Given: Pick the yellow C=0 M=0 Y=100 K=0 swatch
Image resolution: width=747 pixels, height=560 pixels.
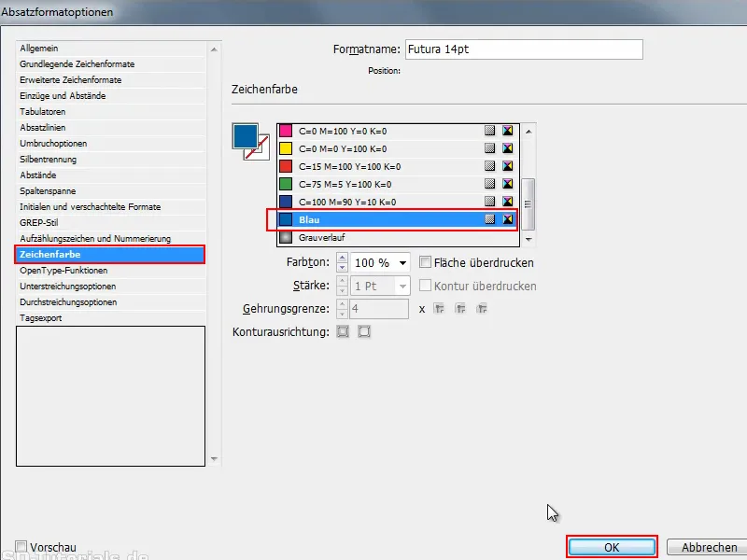Looking at the screenshot, I should (x=286, y=148).
